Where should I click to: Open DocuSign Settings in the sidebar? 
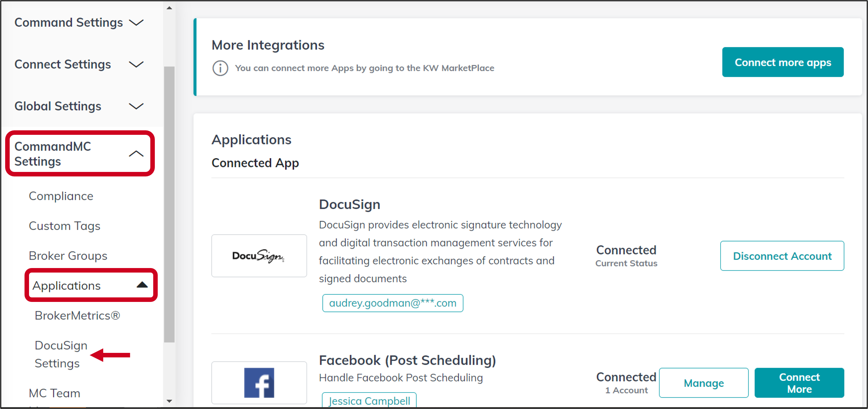61,354
